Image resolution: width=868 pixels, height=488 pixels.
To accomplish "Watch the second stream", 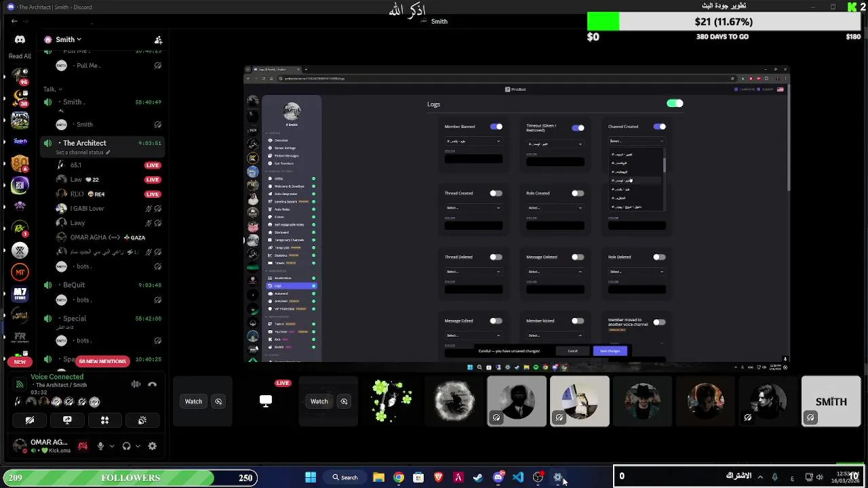I will tap(319, 401).
